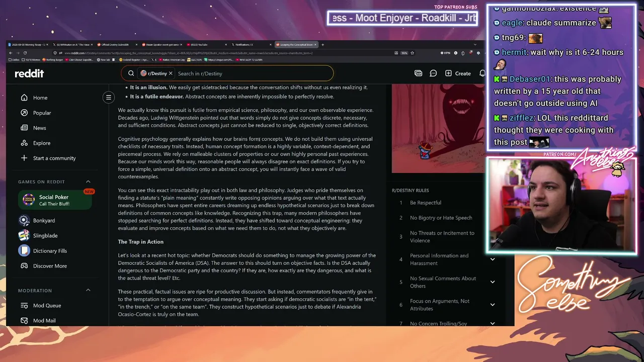Bookmark this page with the star icon
644x362 pixels.
point(412,53)
